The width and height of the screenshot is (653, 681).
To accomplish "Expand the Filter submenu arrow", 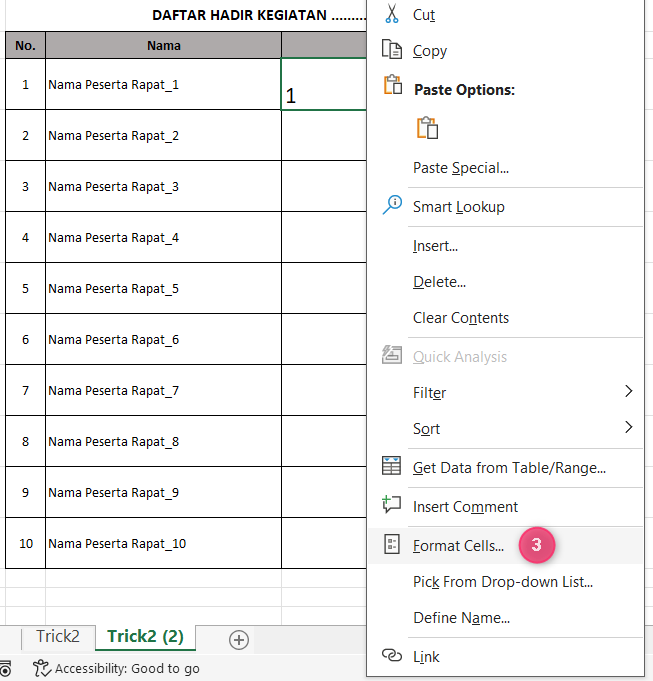I will click(628, 392).
